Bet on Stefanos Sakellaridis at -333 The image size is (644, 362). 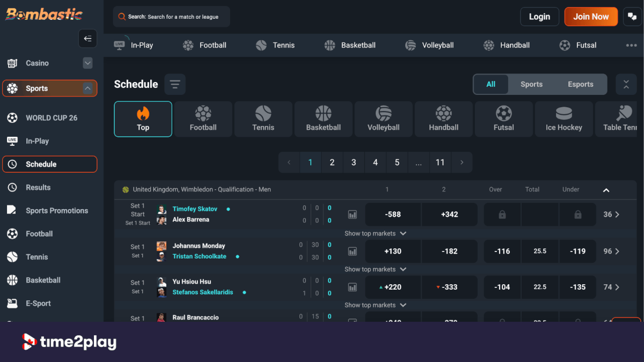click(x=450, y=287)
